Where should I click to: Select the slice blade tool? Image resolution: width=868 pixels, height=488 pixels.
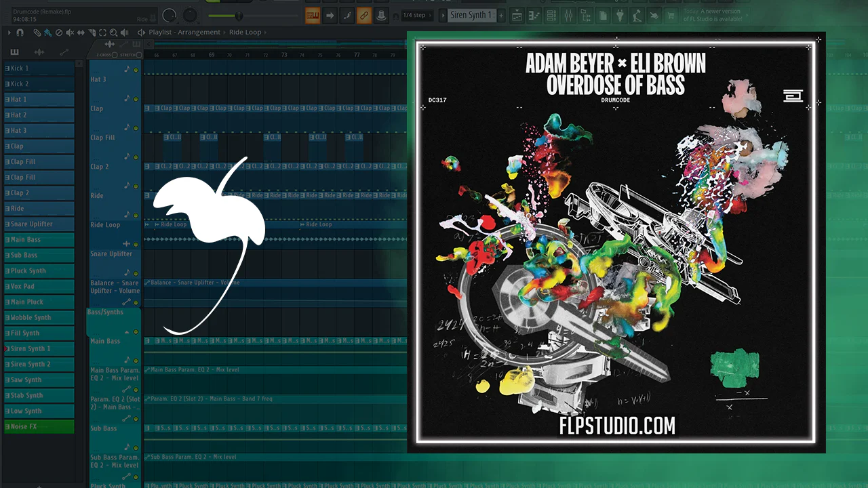click(x=92, y=33)
